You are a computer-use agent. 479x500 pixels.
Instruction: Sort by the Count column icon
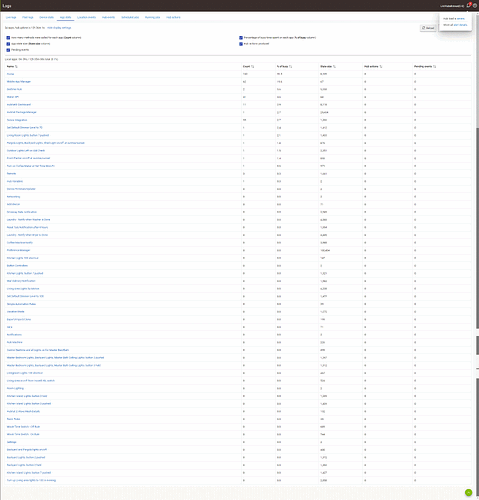tap(253, 67)
